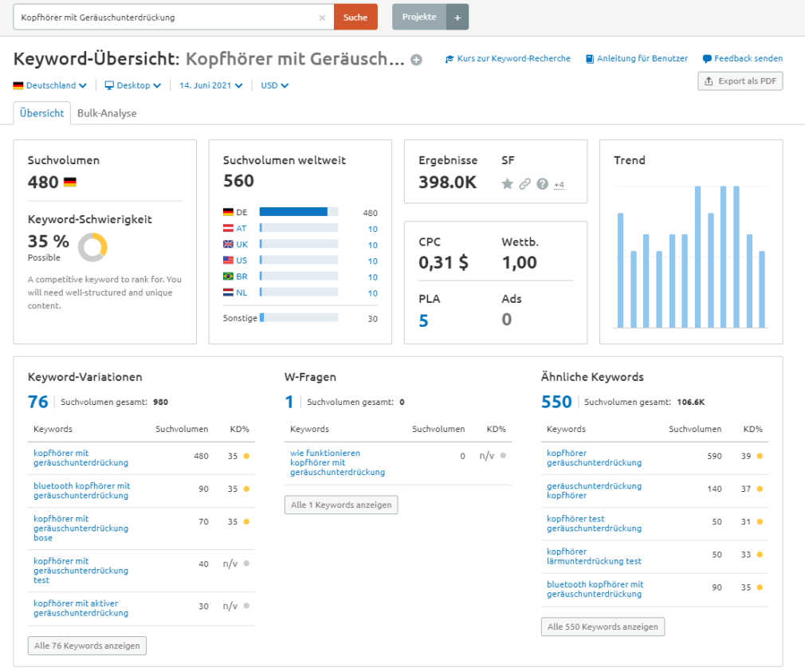Clear the search field with the X icon
The width and height of the screenshot is (805, 672).
pyautogui.click(x=322, y=18)
